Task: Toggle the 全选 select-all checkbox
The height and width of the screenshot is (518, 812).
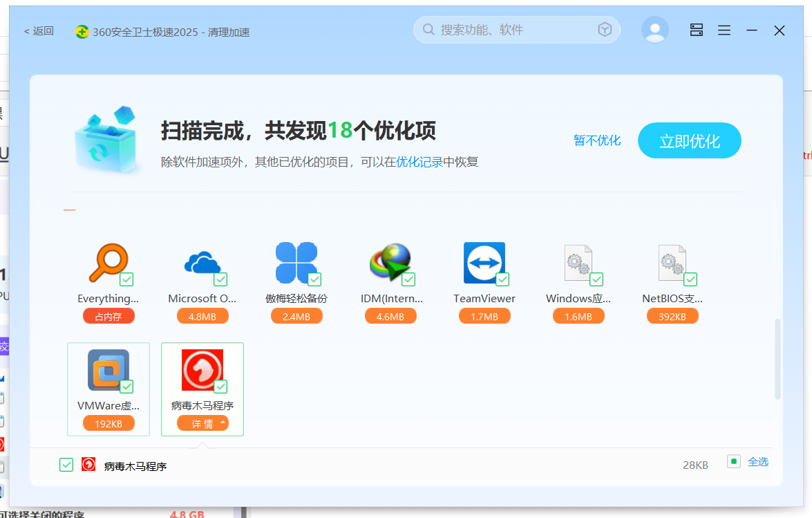Action: [734, 461]
